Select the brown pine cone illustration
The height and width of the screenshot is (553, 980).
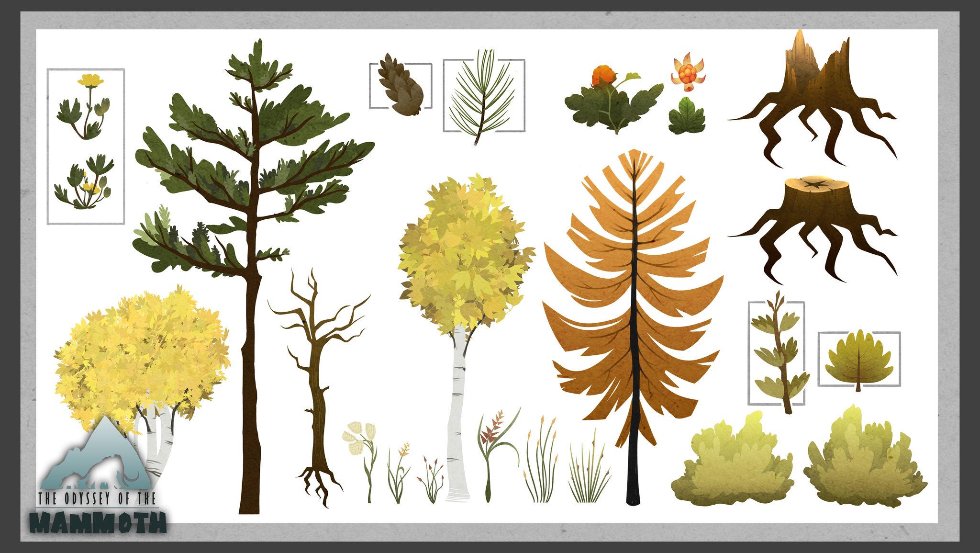pyautogui.click(x=401, y=85)
